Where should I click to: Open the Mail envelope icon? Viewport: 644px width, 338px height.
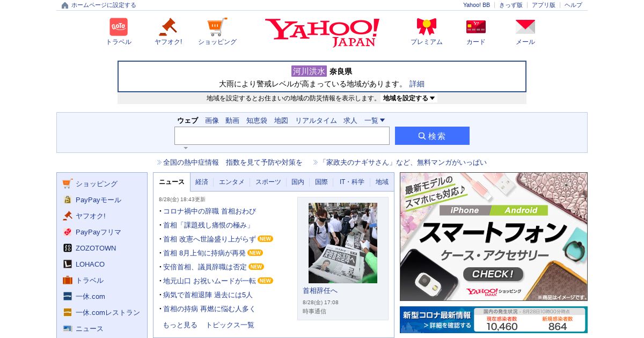(525, 27)
